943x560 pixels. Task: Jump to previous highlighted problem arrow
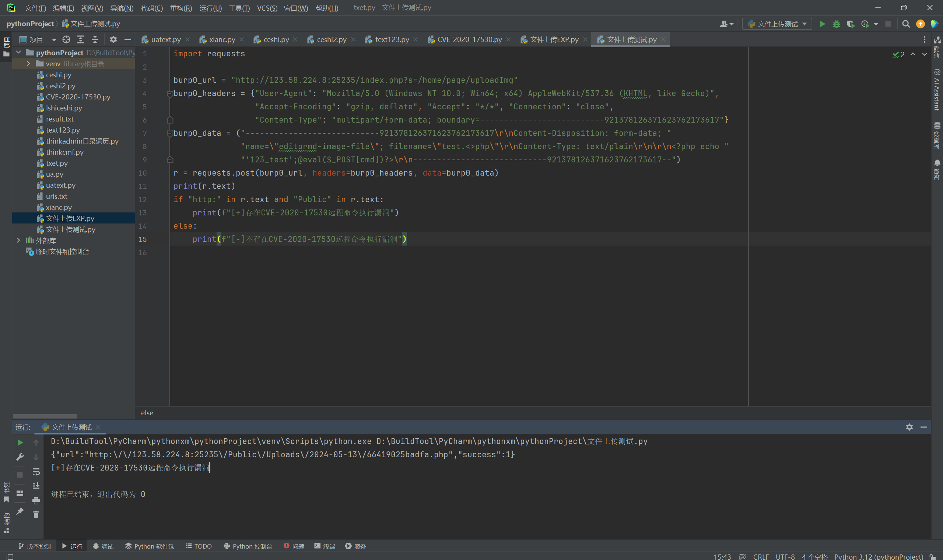point(913,54)
